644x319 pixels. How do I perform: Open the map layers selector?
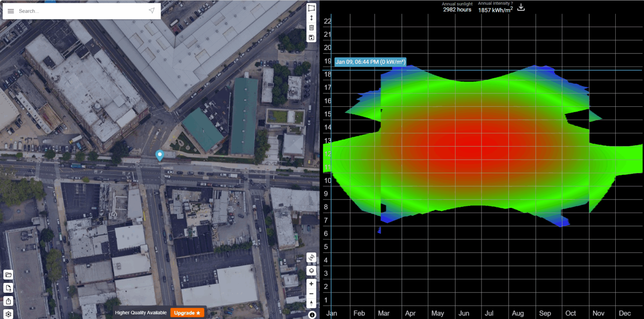tap(312, 271)
